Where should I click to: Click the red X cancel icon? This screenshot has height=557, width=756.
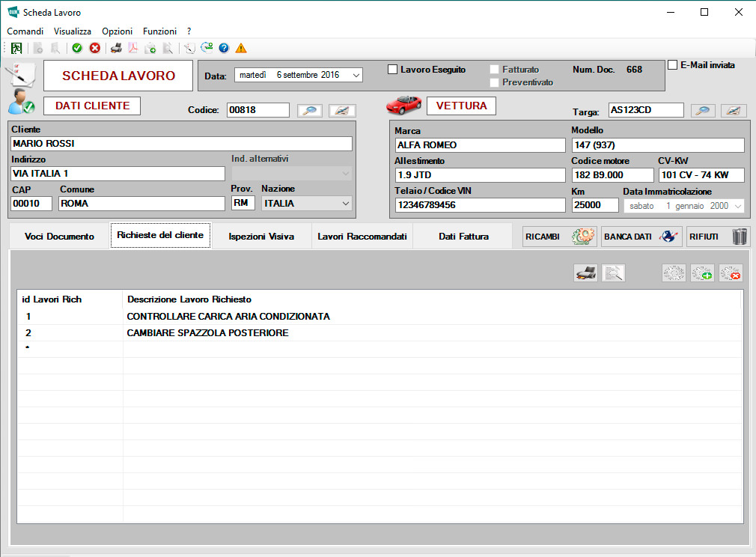(x=95, y=48)
